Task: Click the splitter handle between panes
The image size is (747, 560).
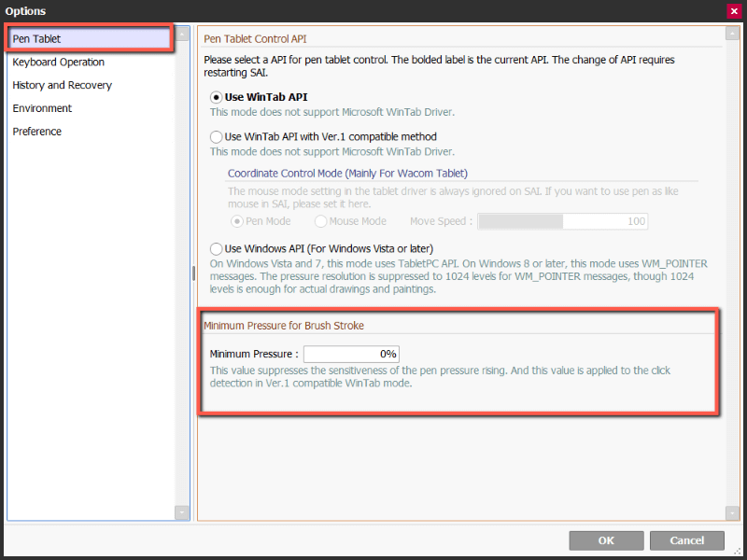Action: click(193, 273)
